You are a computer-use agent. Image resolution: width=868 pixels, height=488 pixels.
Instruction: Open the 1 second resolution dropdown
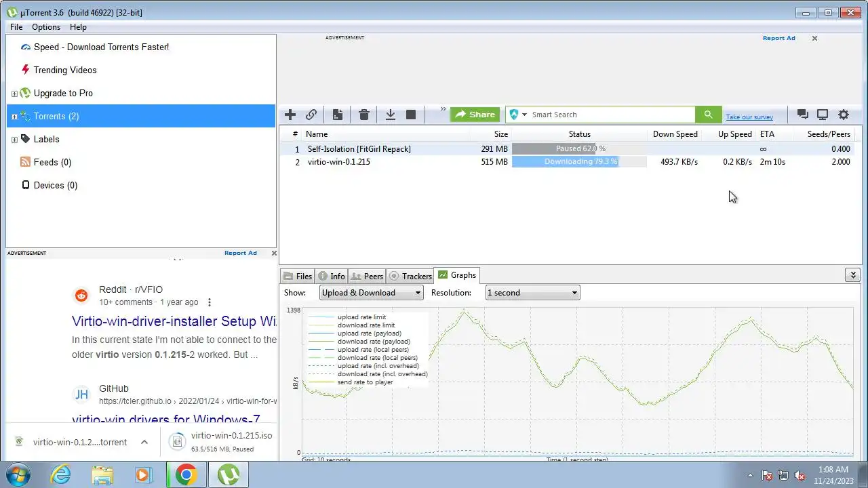tap(532, 293)
